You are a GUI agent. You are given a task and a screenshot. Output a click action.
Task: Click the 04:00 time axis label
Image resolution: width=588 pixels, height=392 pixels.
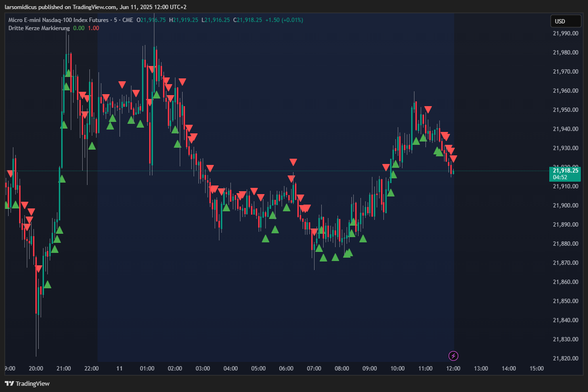pyautogui.click(x=230, y=369)
